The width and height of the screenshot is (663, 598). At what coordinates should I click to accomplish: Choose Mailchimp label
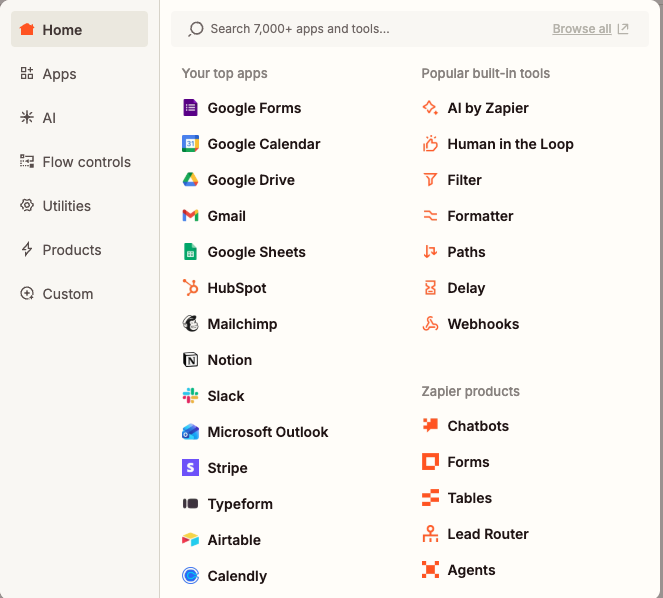click(x=242, y=324)
